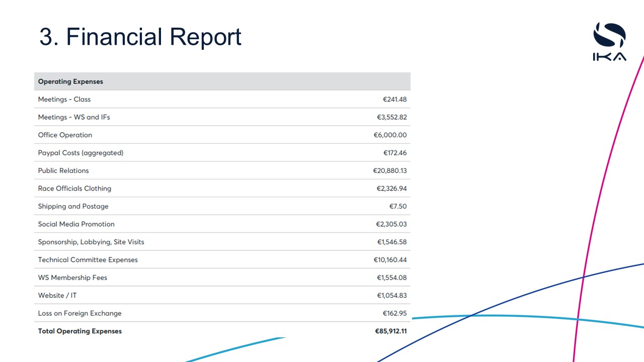Click the Loss on Foreign Exchange label

79,313
